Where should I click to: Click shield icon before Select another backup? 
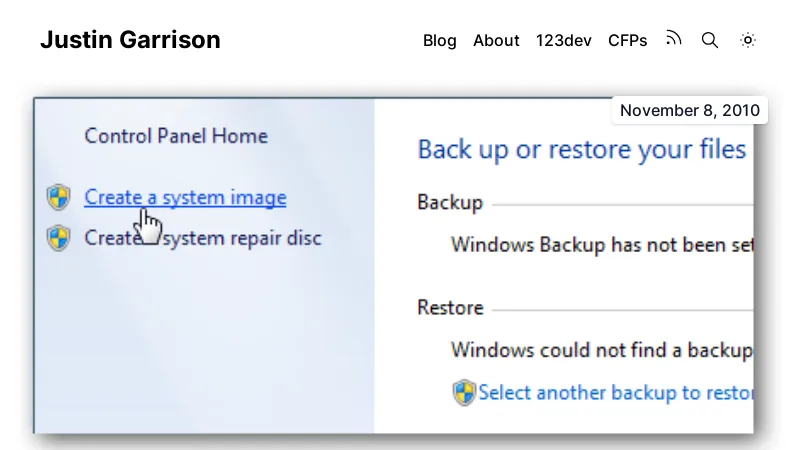tap(464, 392)
